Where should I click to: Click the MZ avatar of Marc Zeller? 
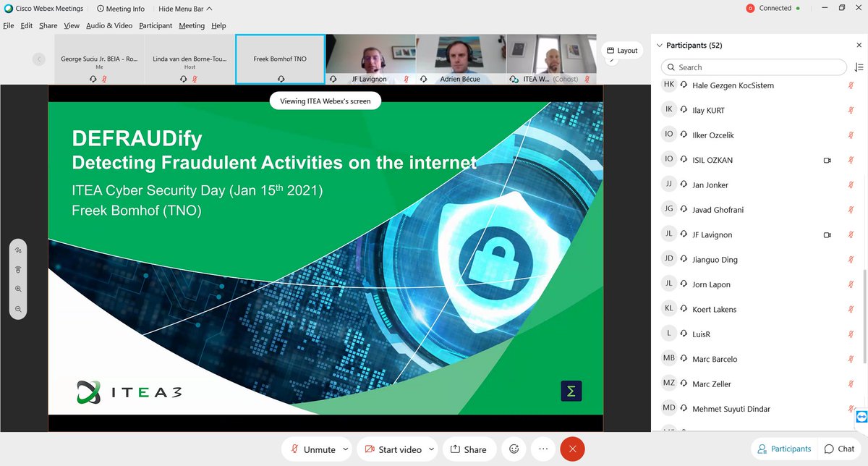669,384
